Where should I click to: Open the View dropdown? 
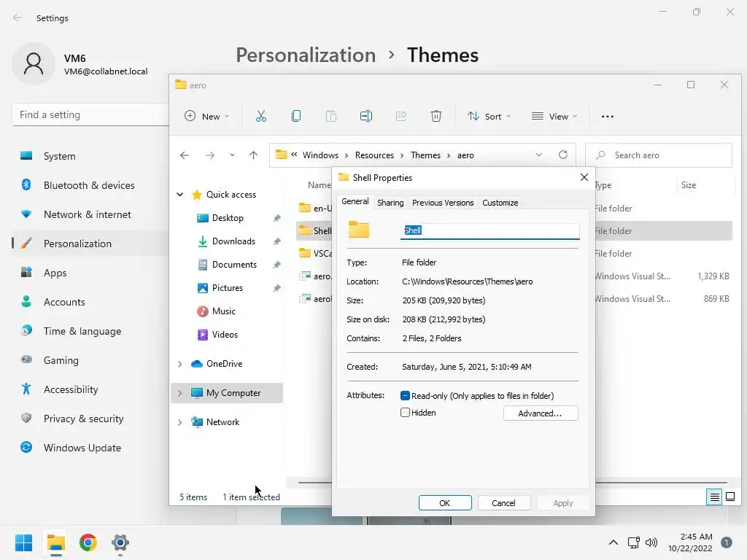pyautogui.click(x=554, y=116)
